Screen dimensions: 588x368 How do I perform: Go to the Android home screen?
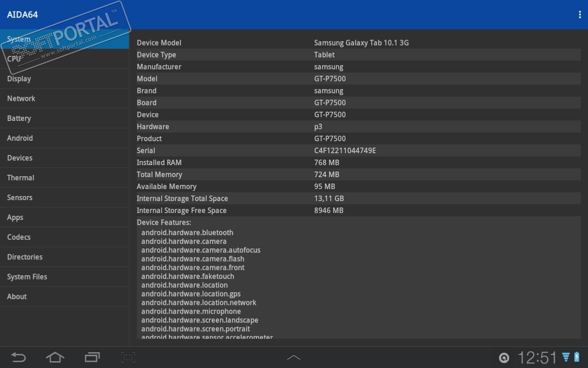click(55, 357)
